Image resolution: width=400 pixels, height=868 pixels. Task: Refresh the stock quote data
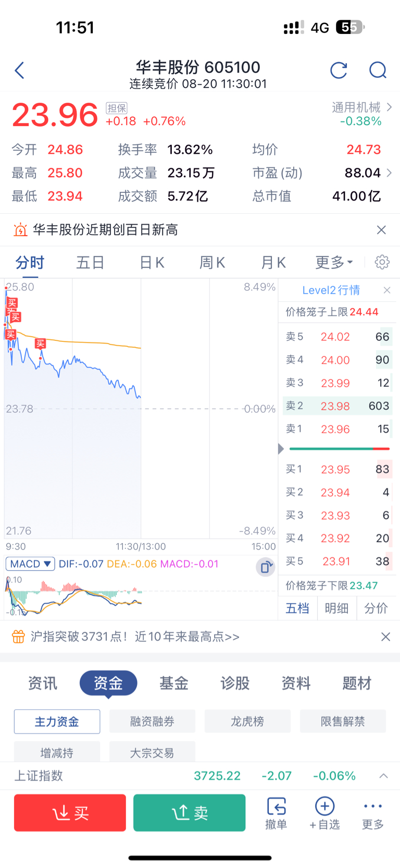(339, 70)
